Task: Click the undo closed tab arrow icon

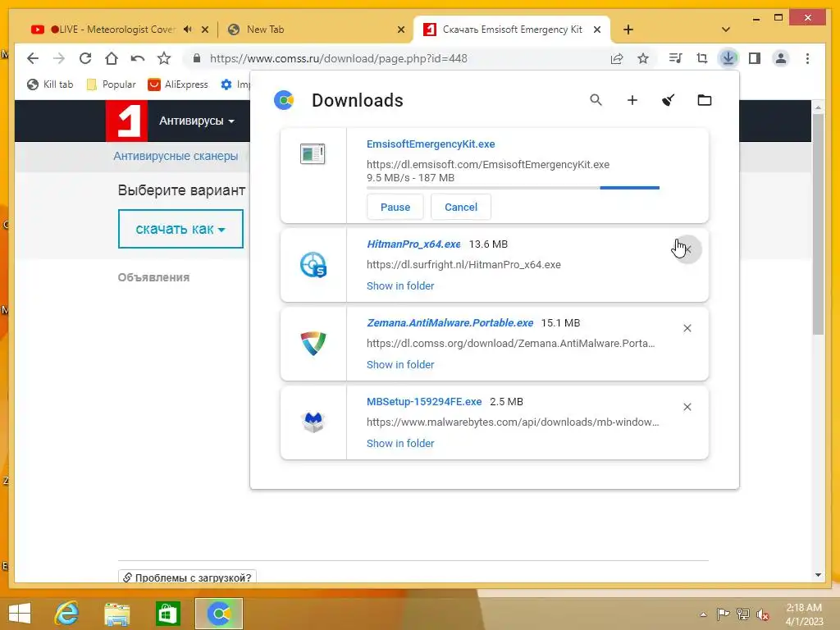Action: tap(138, 58)
